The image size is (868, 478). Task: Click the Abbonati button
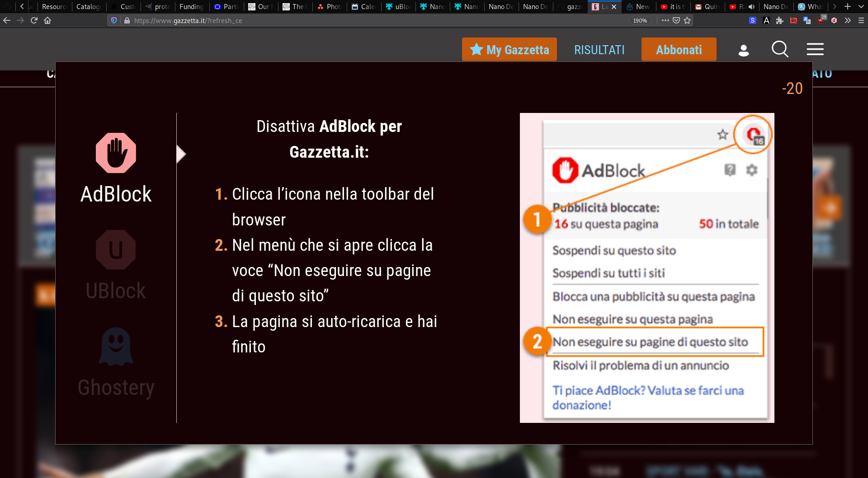[x=679, y=49]
